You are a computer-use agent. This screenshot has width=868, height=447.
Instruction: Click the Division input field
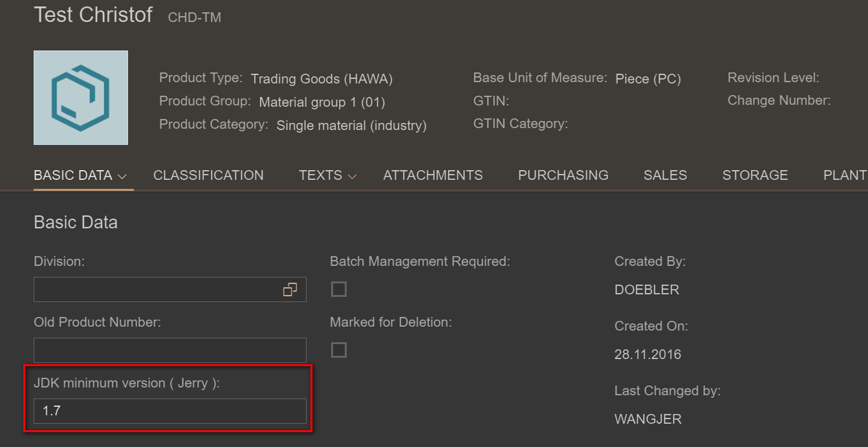click(x=155, y=290)
